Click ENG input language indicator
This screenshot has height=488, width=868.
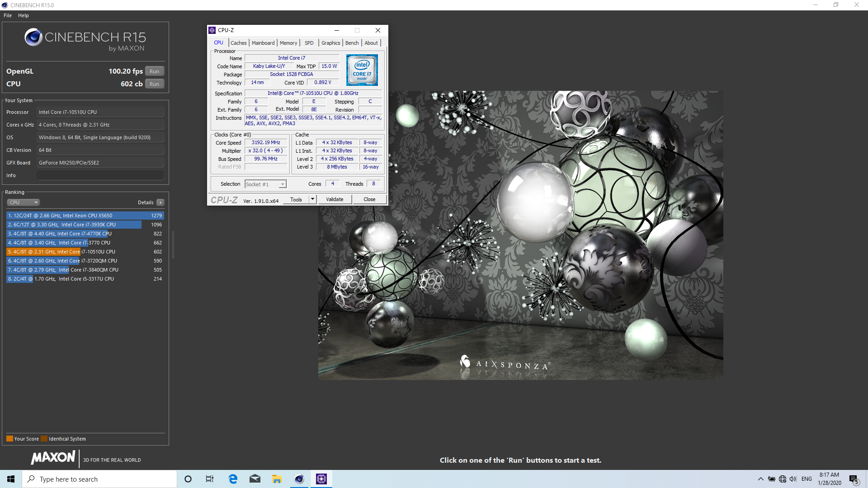807,479
